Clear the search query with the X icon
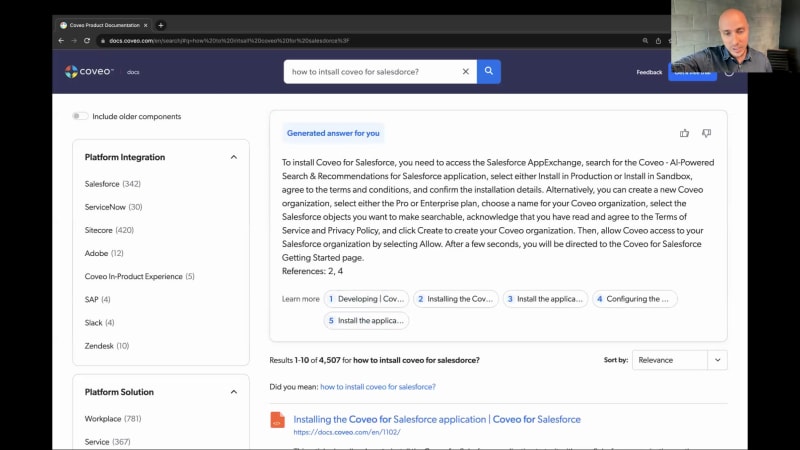Viewport: 800px width, 450px height. coord(465,71)
